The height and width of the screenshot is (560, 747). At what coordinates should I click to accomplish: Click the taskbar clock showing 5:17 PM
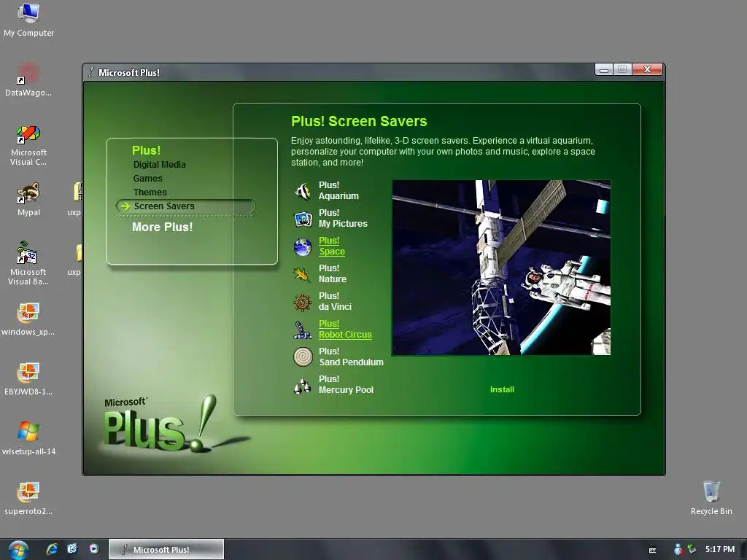pos(720,550)
